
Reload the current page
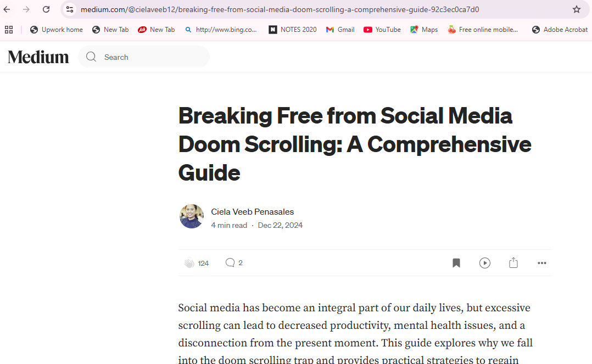coord(46,9)
